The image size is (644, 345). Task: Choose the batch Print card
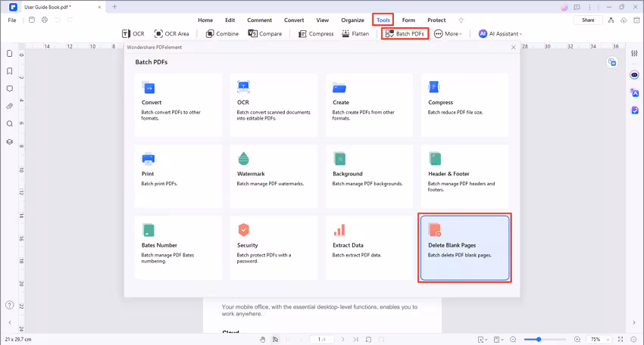tap(178, 176)
